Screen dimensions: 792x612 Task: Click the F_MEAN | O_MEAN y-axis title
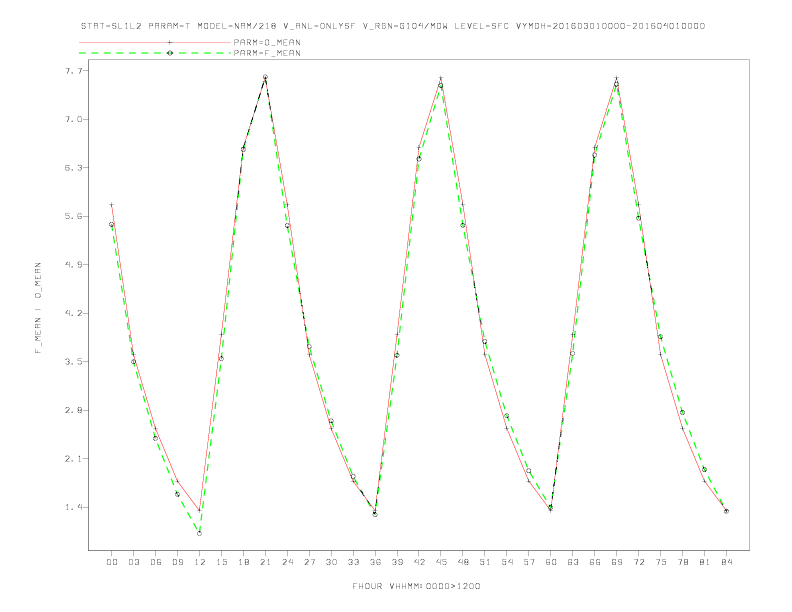click(38, 308)
